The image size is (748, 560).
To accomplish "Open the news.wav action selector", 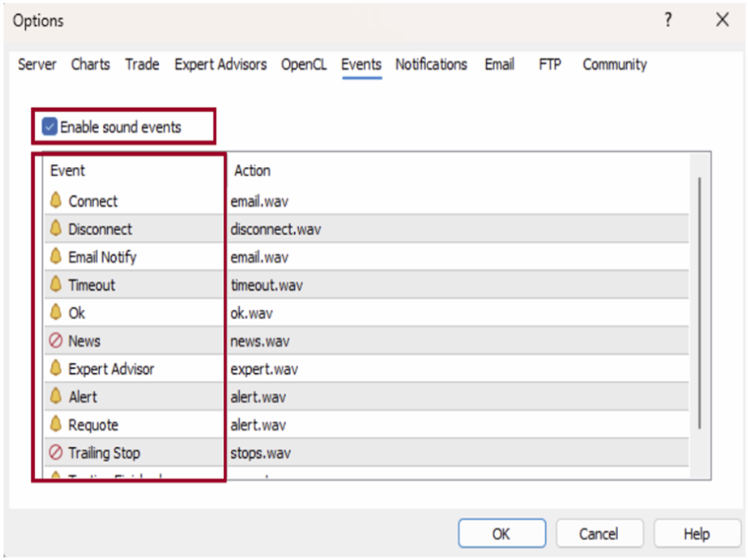I will pos(260,341).
